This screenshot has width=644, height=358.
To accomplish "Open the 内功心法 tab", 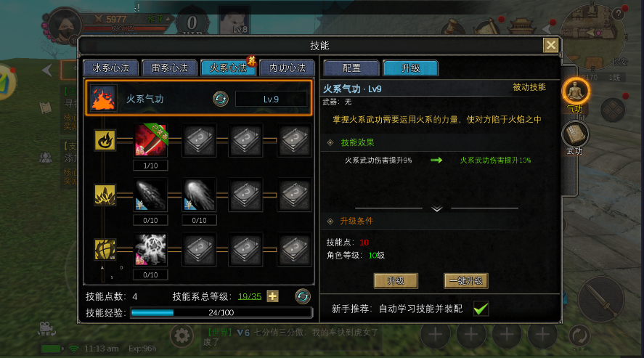I will pyautogui.click(x=288, y=68).
